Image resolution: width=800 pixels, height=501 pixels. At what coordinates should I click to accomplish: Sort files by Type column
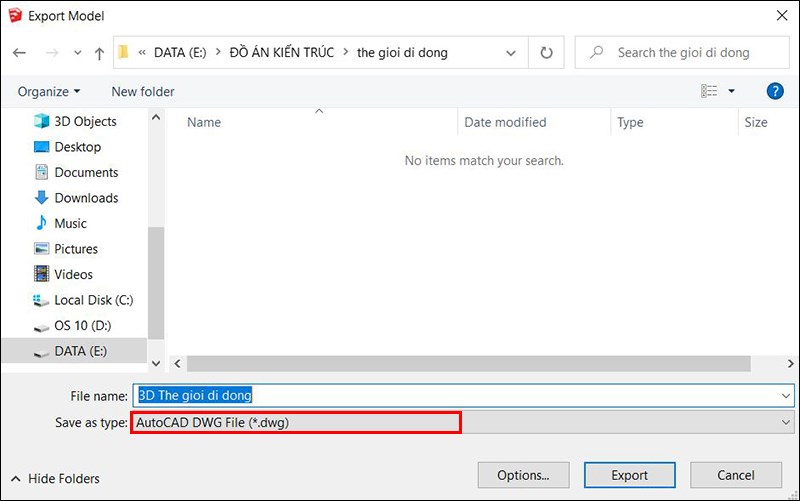(631, 122)
